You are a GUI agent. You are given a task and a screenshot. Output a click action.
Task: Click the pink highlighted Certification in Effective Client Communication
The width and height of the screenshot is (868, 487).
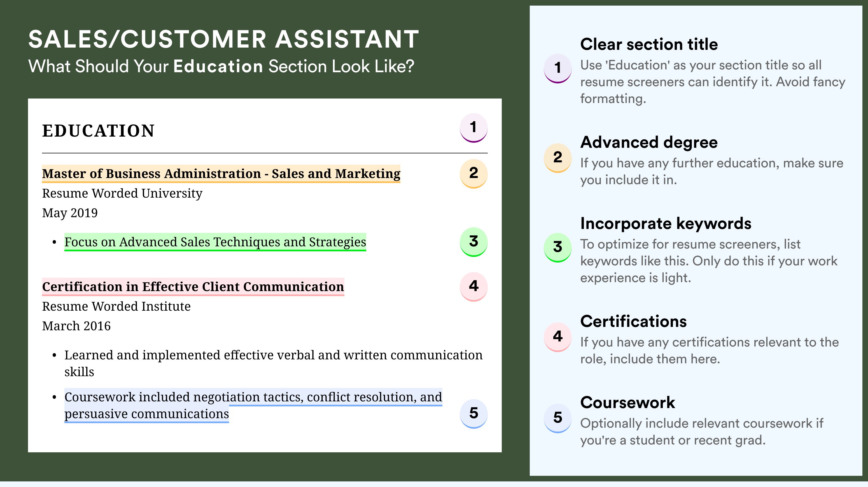(193, 287)
